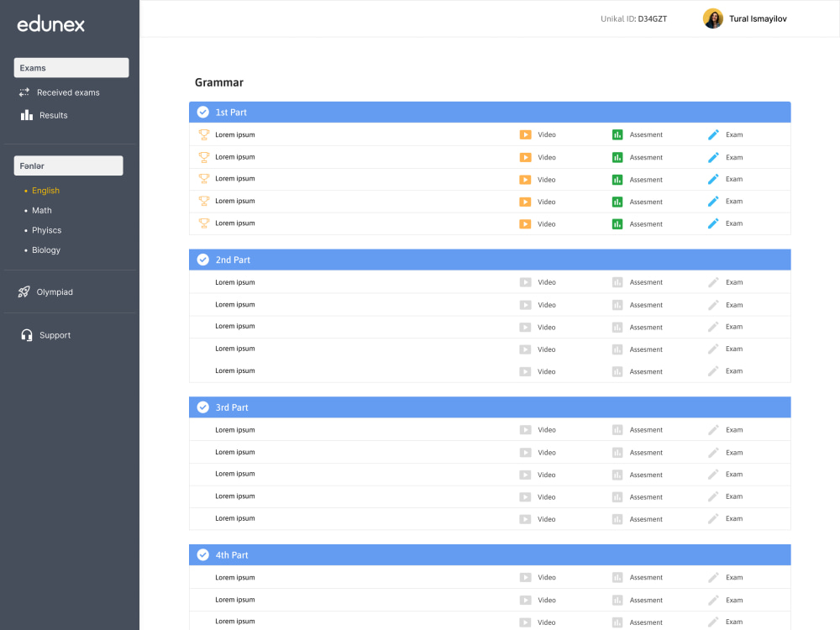Viewport: 840px width, 630px height.
Task: Expand the section titled "3rd Part"
Action: coord(490,407)
